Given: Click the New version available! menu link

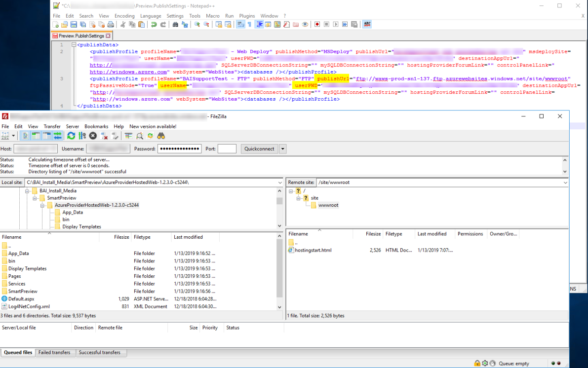Looking at the screenshot, I should (x=153, y=126).
